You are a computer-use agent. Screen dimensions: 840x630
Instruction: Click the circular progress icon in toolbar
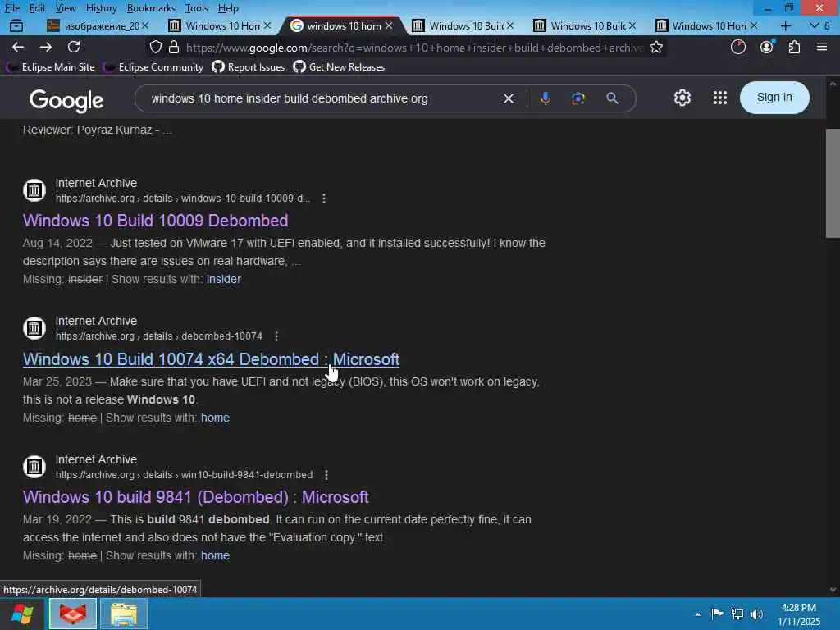pyautogui.click(x=738, y=47)
